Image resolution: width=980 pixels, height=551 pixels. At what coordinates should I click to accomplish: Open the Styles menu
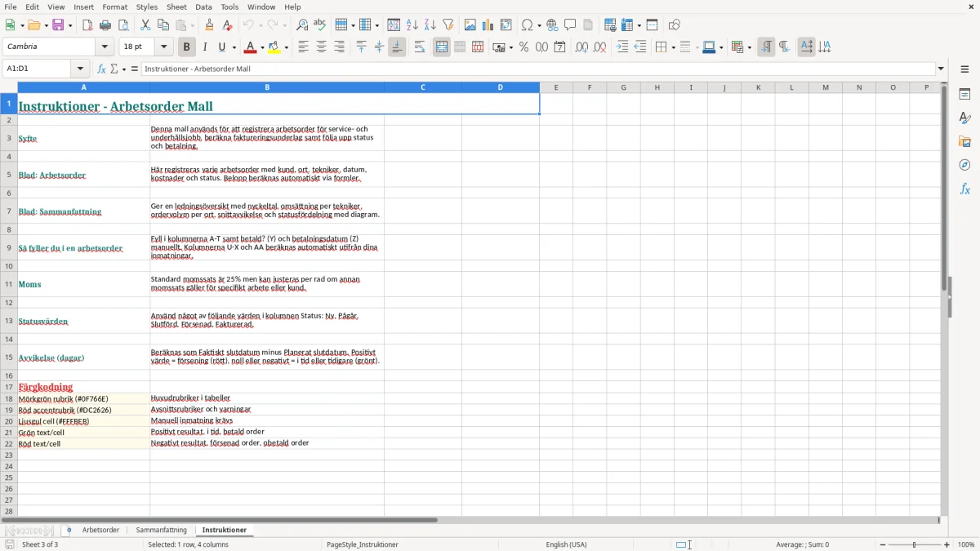coord(147,7)
